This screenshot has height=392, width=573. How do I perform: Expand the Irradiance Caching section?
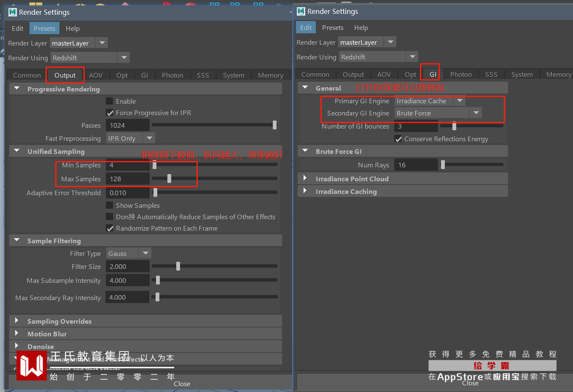coord(305,191)
